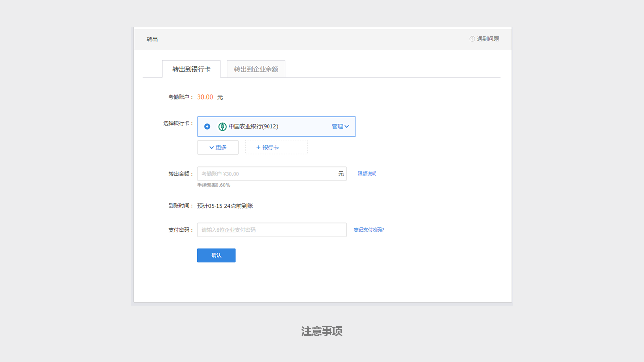644x362 pixels.
Task: Open the 遇到问题 help link
Action: pyautogui.click(x=488, y=39)
